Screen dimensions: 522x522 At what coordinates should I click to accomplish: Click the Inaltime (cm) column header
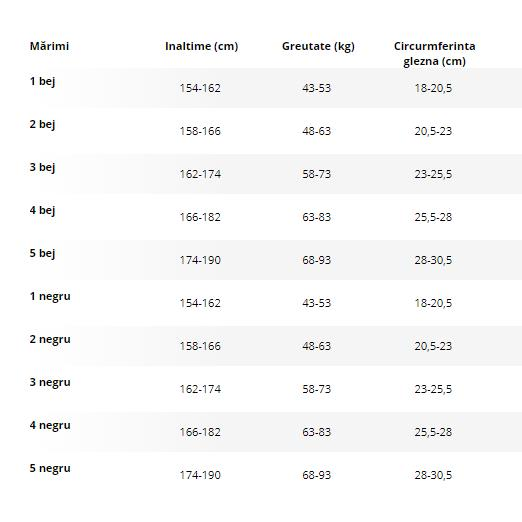point(202,46)
